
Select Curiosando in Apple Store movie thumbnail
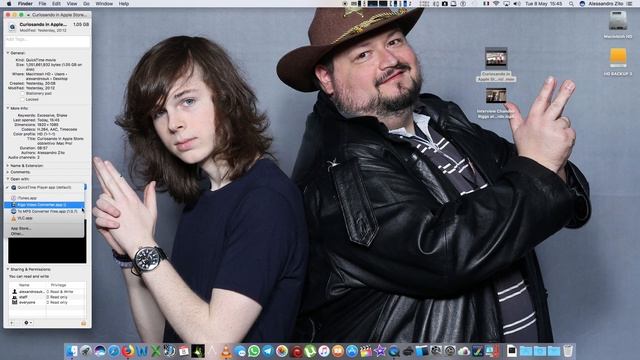coord(496,58)
